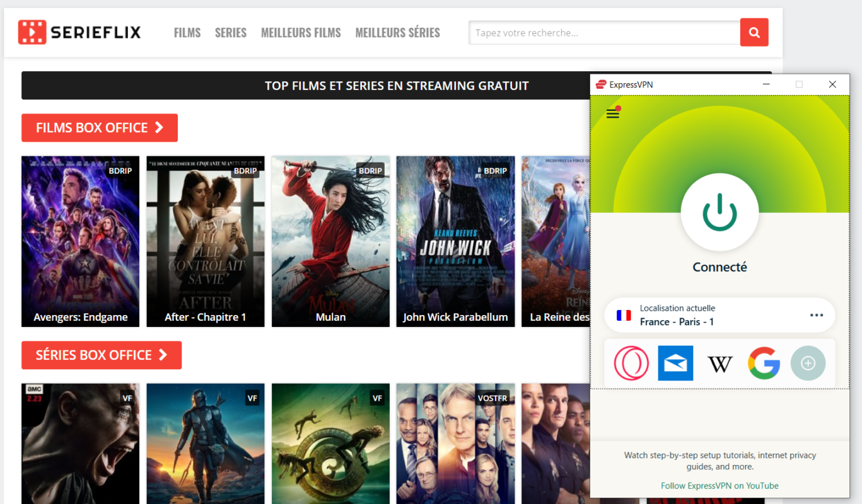Open the FILMS menu
862x504 pixels.
click(x=187, y=33)
